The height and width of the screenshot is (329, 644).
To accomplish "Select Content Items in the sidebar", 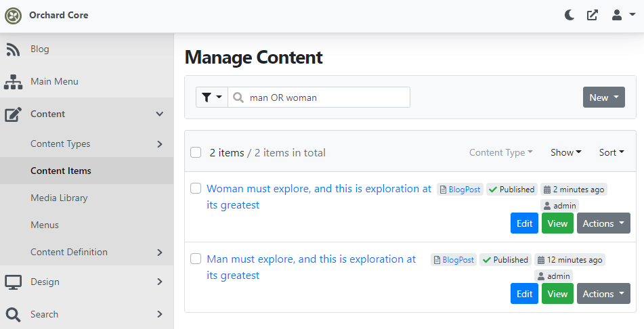I will (61, 171).
